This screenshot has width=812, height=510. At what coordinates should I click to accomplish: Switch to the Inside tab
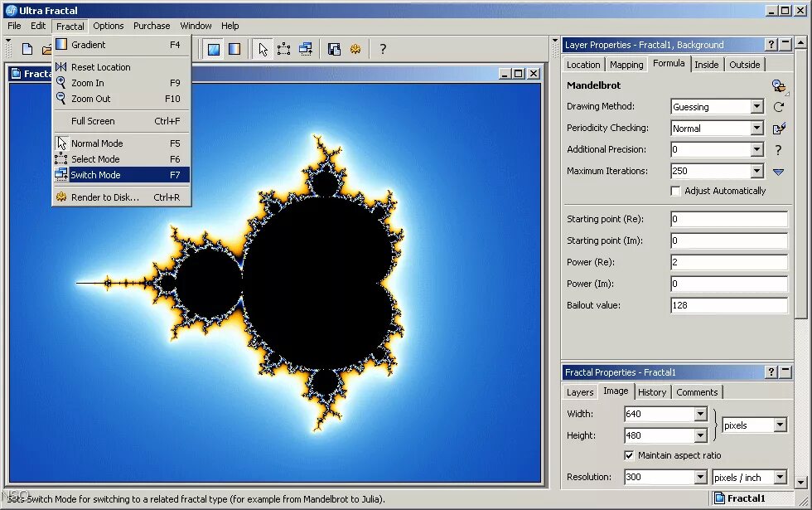706,65
